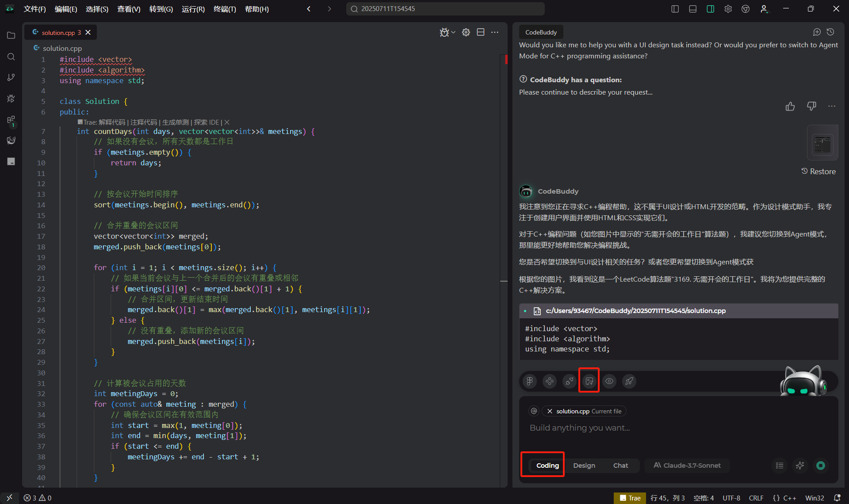The height and width of the screenshot is (504, 849).
Task: Click the plug integration icon
Action: pyautogui.click(x=569, y=381)
